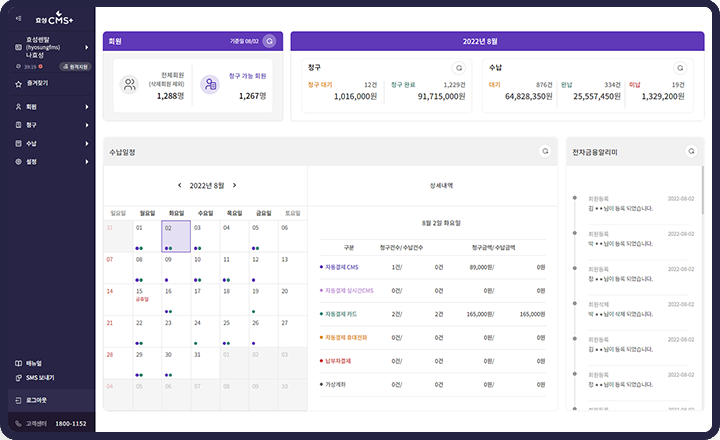
Task: Click the 설정 gear icon in sidebar
Action: tap(18, 162)
